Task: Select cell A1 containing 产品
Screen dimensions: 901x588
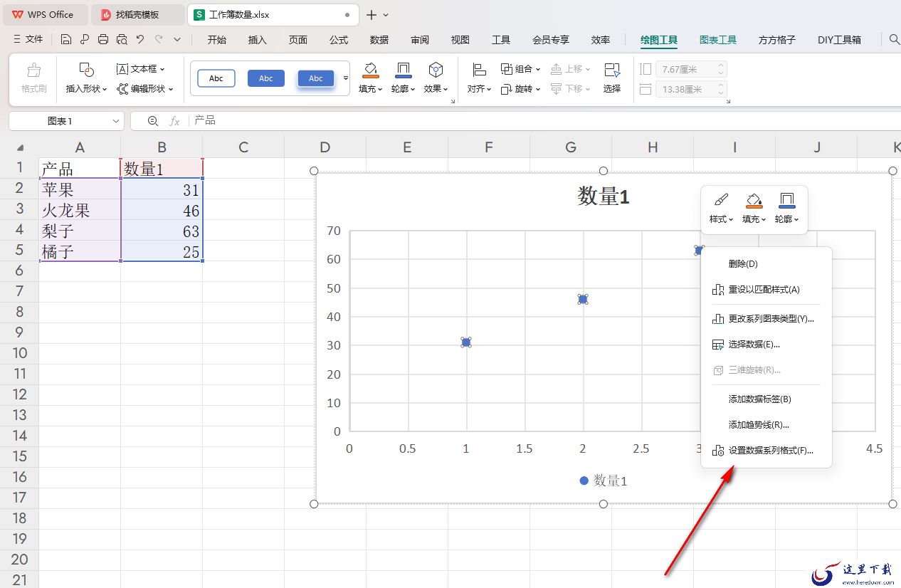Action: 80,169
